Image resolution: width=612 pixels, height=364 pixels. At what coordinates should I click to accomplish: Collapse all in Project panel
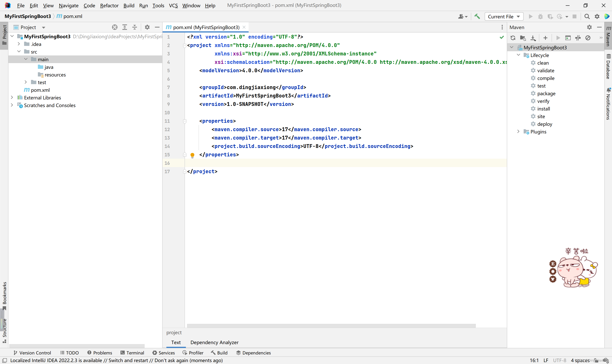pos(134,27)
